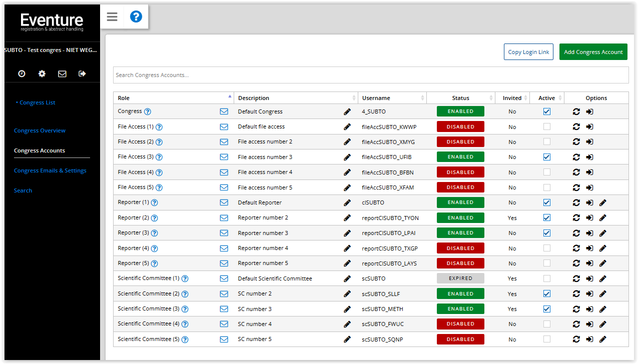Open Congress Overview in sidebar

40,130
